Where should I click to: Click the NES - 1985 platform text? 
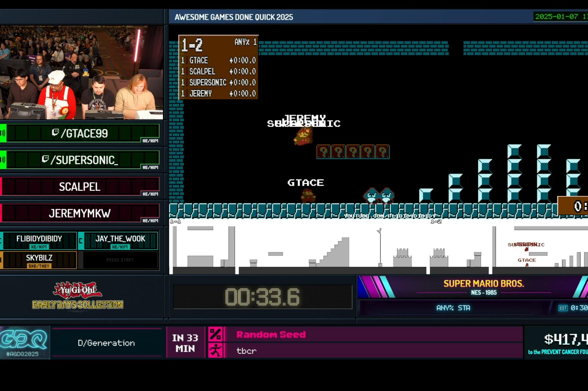pyautogui.click(x=484, y=292)
